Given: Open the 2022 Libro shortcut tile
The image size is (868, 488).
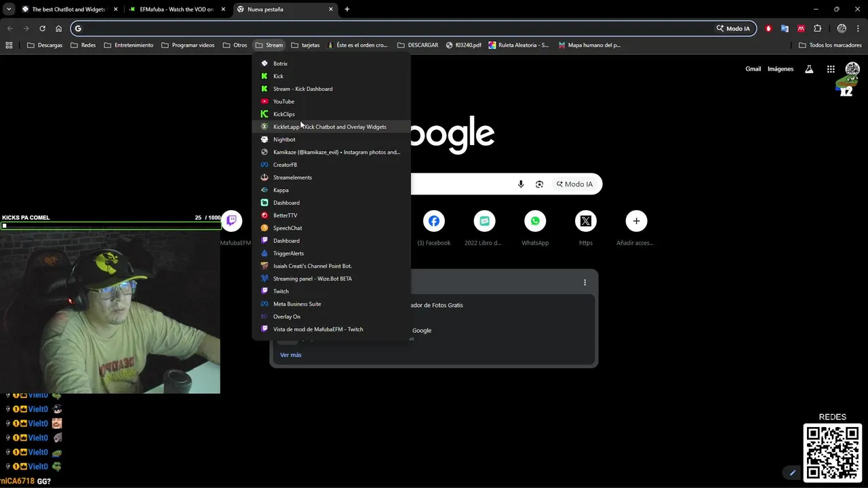Looking at the screenshot, I should tap(484, 228).
